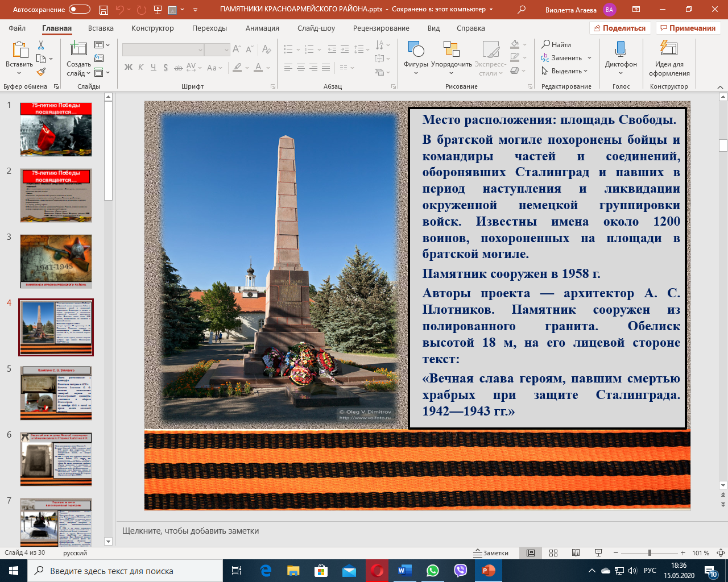Start slideshow from status bar icon
This screenshot has width=728, height=582.
[x=598, y=553]
